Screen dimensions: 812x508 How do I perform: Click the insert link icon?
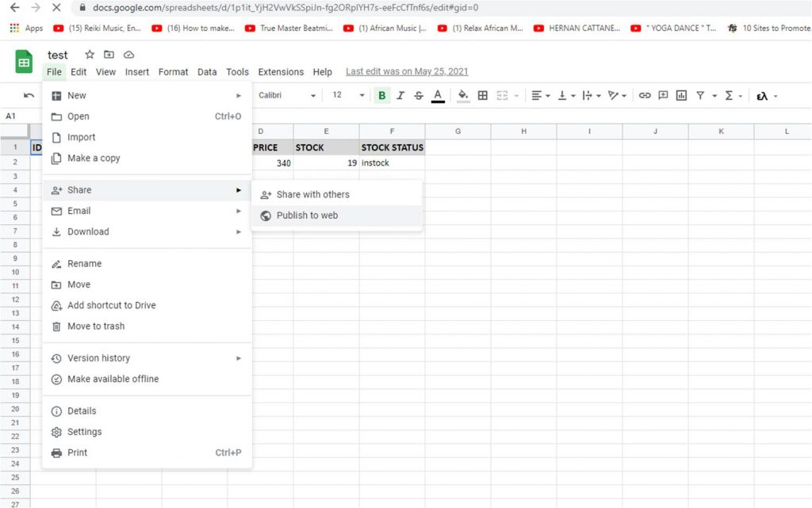[644, 95]
